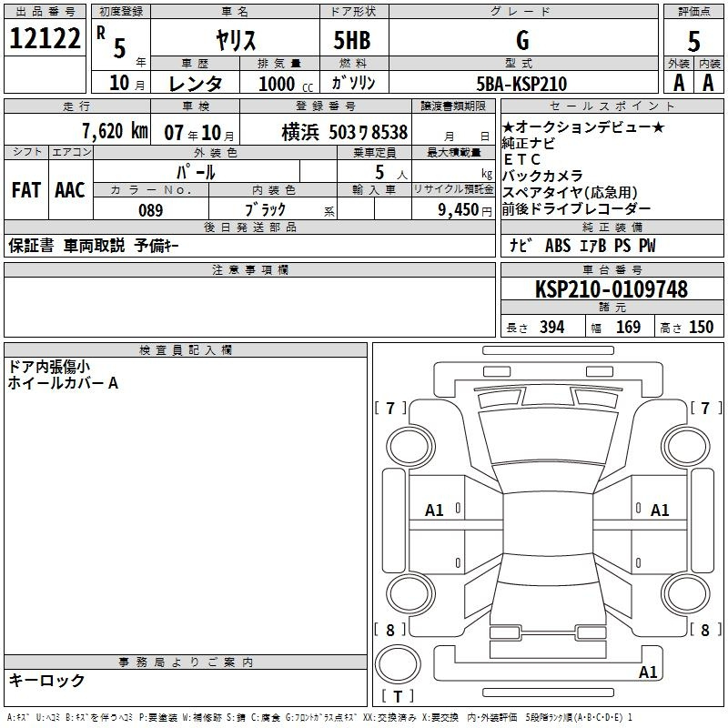Click the inspector note ドア内張傷小
Image resolution: width=728 pixels, height=728 pixels.
coord(49,367)
